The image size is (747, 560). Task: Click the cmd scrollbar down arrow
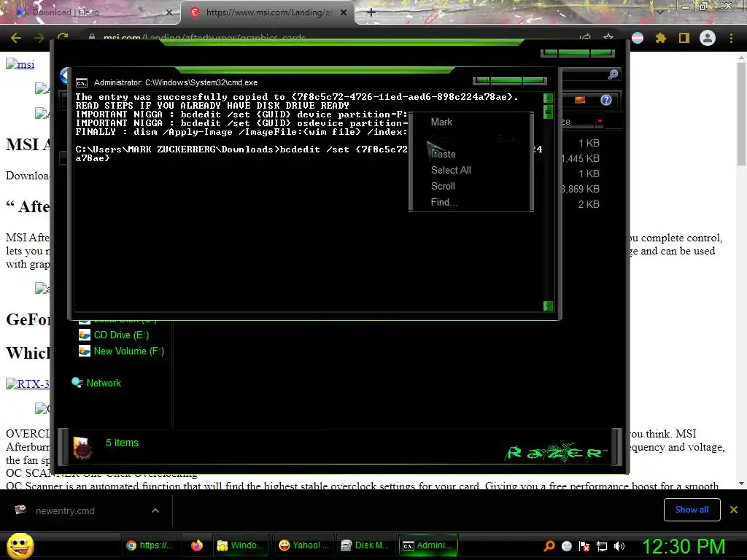click(548, 306)
